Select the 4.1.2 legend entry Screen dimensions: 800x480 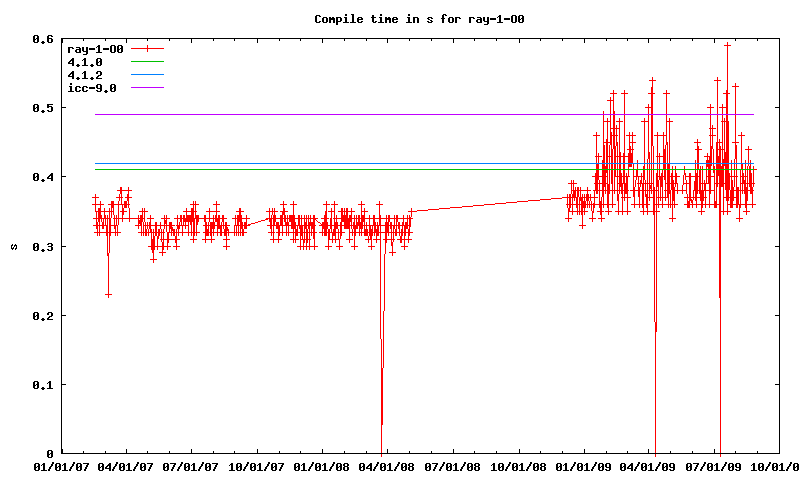[x=85, y=75]
